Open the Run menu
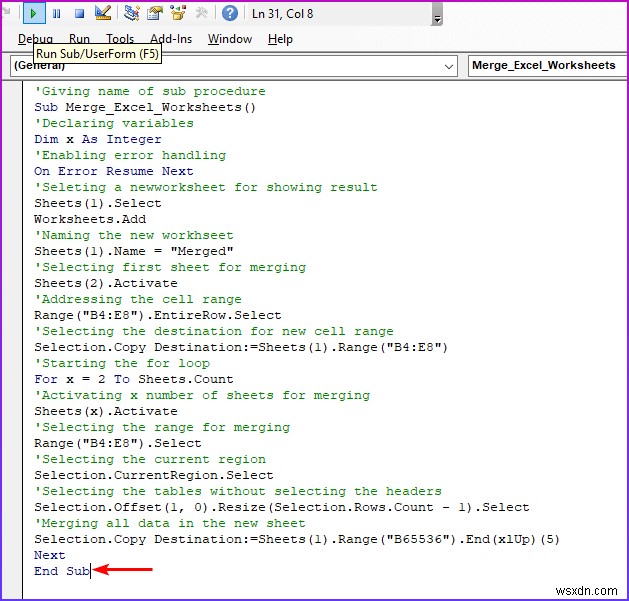 79,39
